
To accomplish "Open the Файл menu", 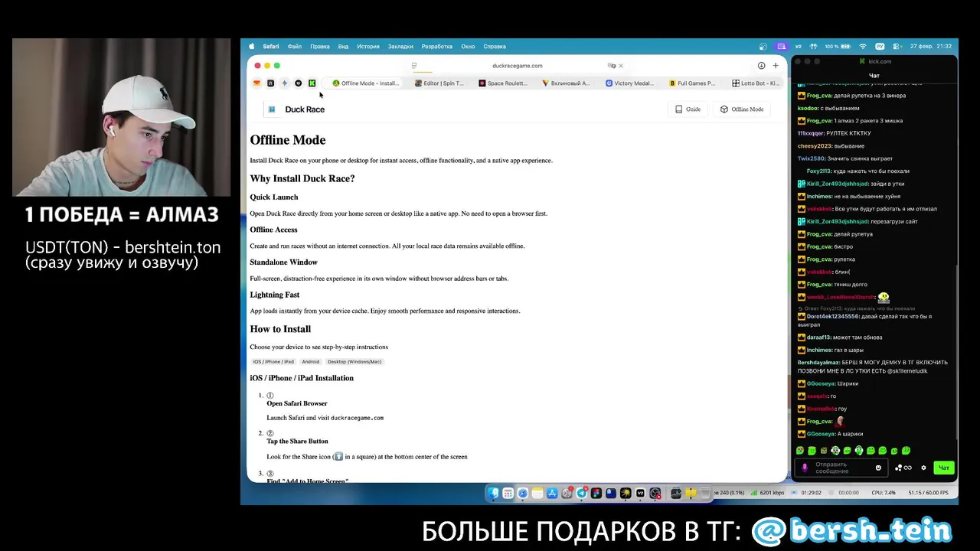I will pyautogui.click(x=295, y=46).
